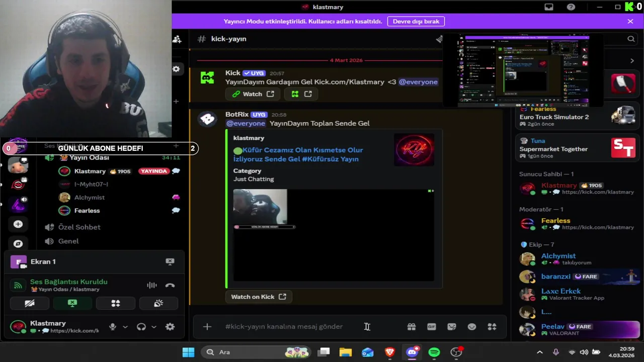
Task: Open the sticker picker
Action: pyautogui.click(x=452, y=327)
